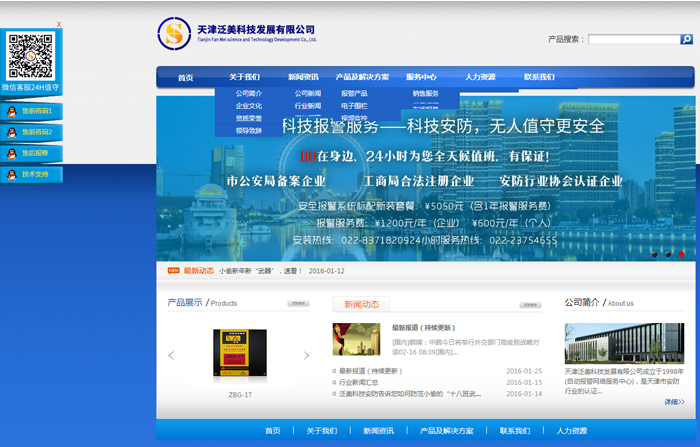The height and width of the screenshot is (447, 700).
Task: Click the main banner 科技报警服务 image
Action: point(426,179)
